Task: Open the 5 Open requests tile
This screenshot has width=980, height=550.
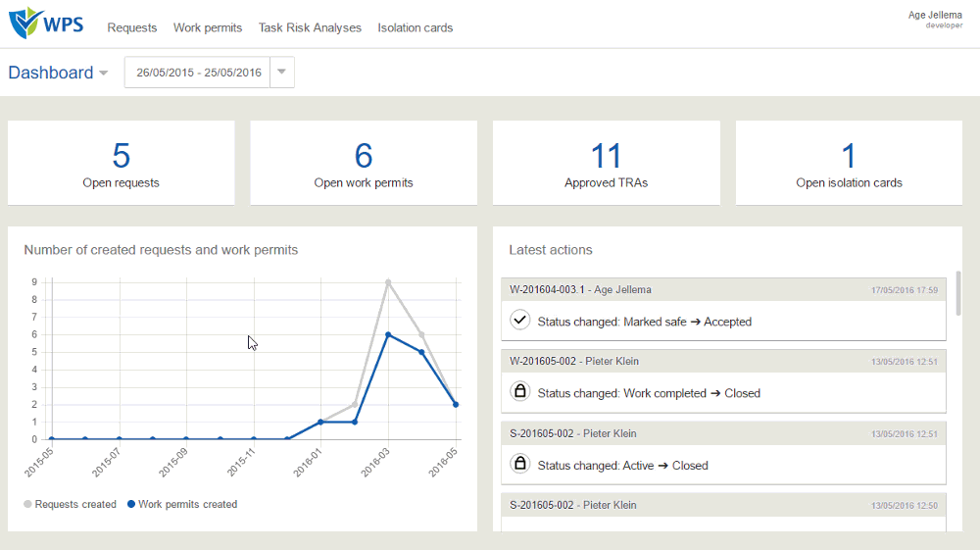Action: (122, 163)
